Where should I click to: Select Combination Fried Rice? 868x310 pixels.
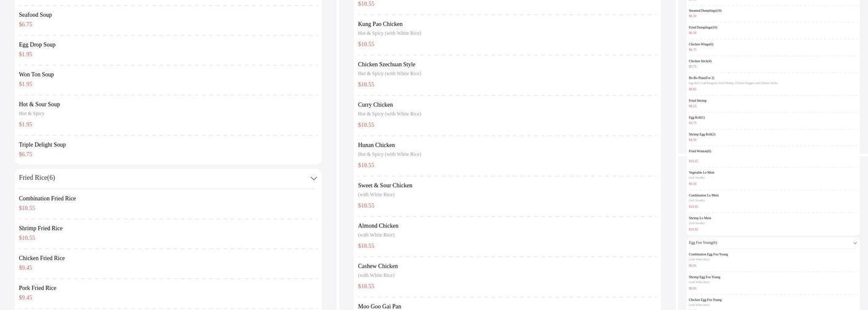click(168, 203)
